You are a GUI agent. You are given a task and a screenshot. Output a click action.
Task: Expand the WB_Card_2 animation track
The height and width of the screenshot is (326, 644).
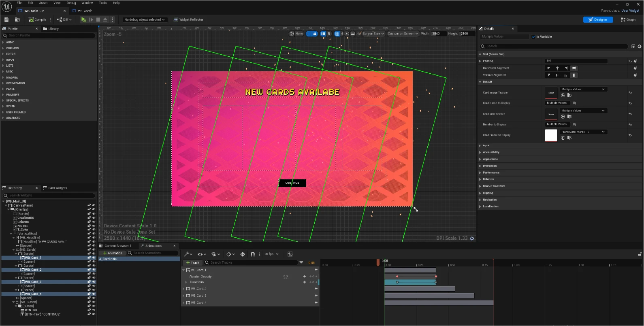pos(183,289)
